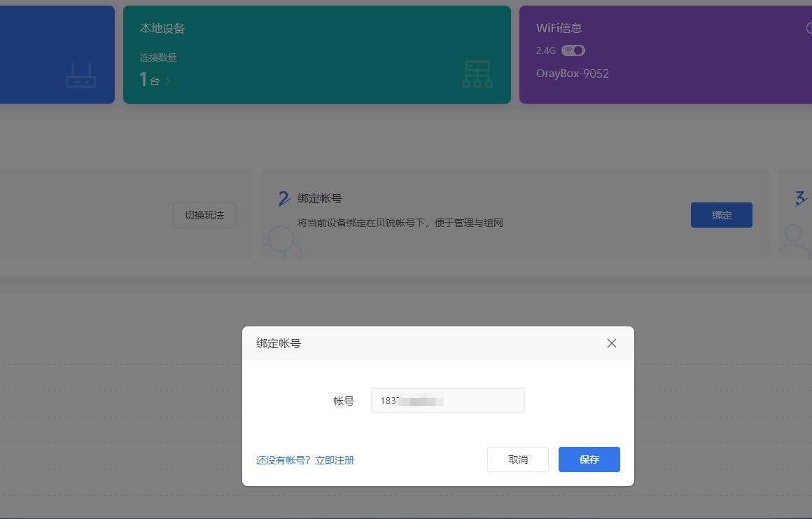Open the WiFi信息 card title
This screenshot has height=519, width=812.
(x=559, y=28)
